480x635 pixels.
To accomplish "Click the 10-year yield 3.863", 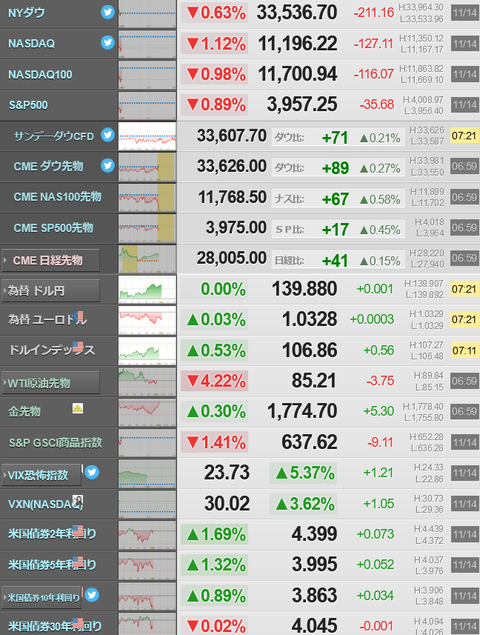I will (314, 595).
